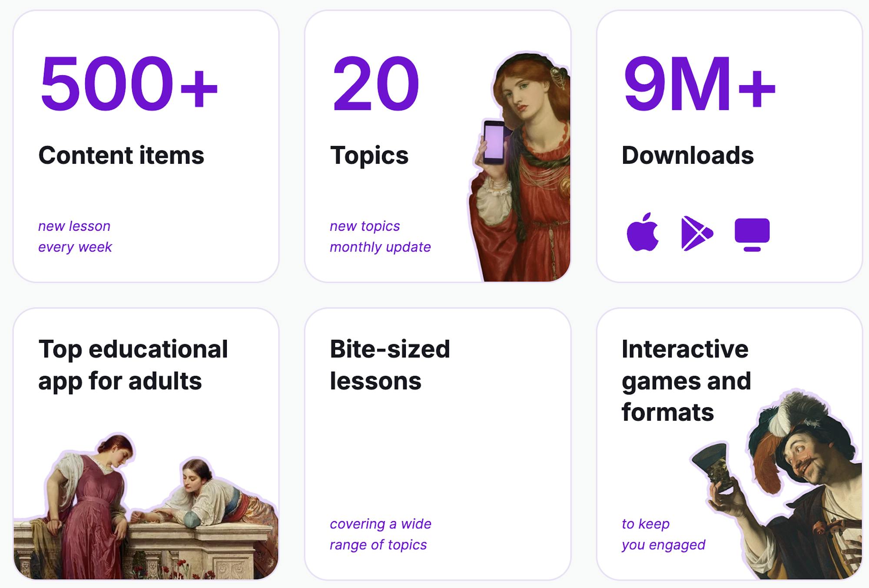The width and height of the screenshot is (869, 588).
Task: Open the Google Play store icon
Action: tap(697, 233)
